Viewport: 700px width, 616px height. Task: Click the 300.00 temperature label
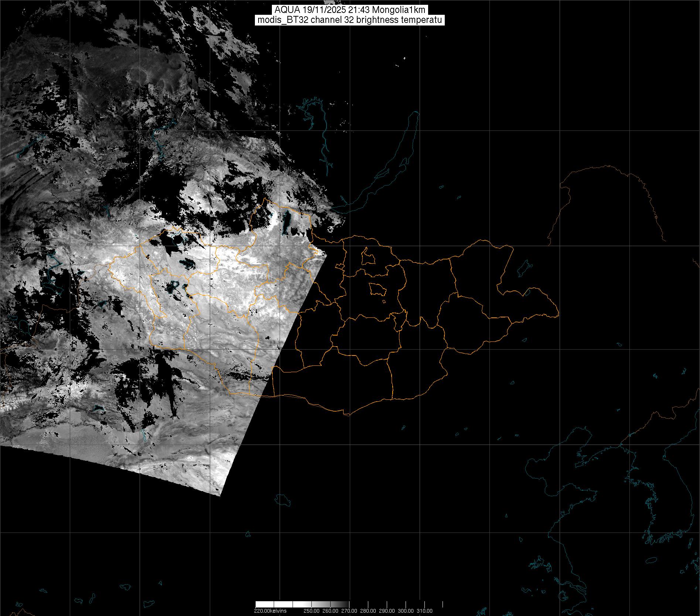(406, 611)
